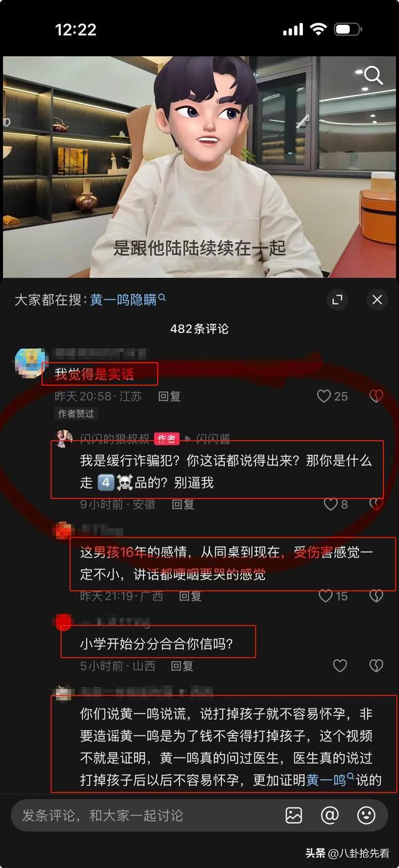Reply to the 江苏 comment

coord(169,396)
